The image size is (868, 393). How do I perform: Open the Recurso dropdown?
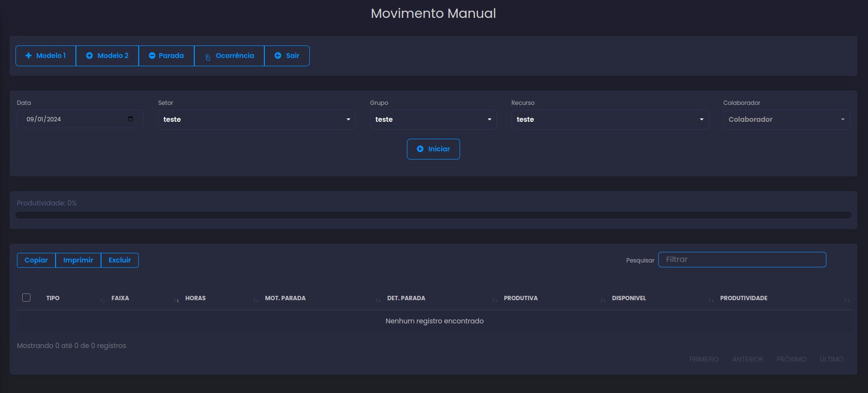610,119
